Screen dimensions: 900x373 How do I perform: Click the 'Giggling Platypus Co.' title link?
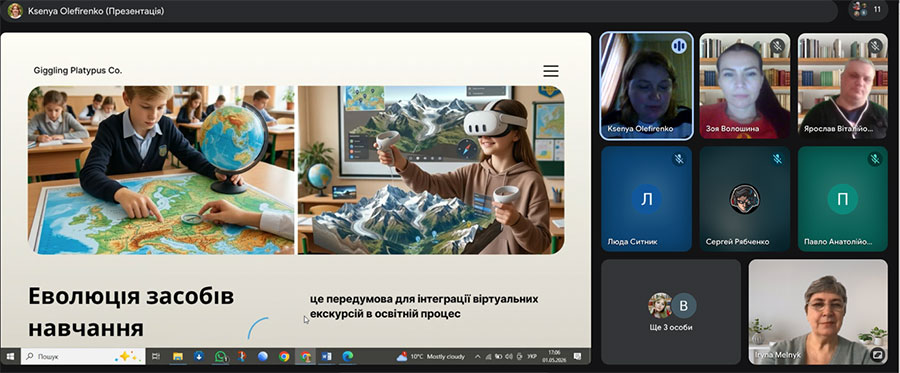pos(77,71)
